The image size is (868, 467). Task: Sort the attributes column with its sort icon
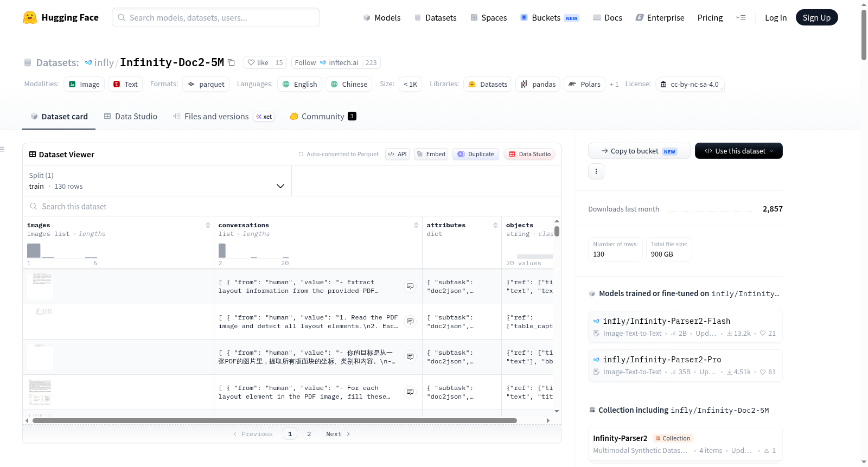(495, 225)
